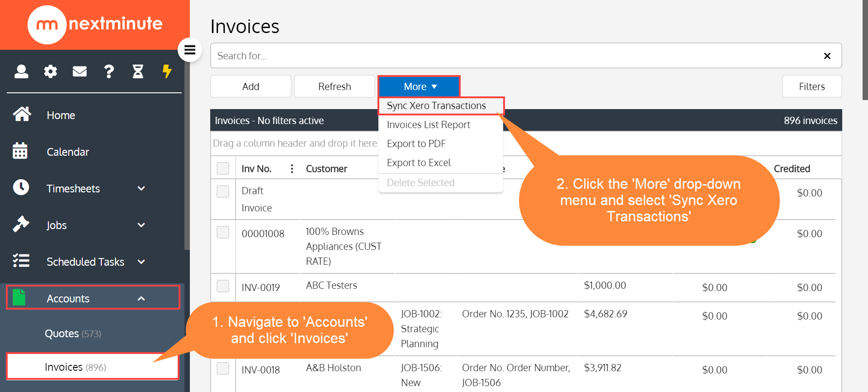Sort by Credited column header
The width and height of the screenshot is (868, 392).
tap(792, 169)
